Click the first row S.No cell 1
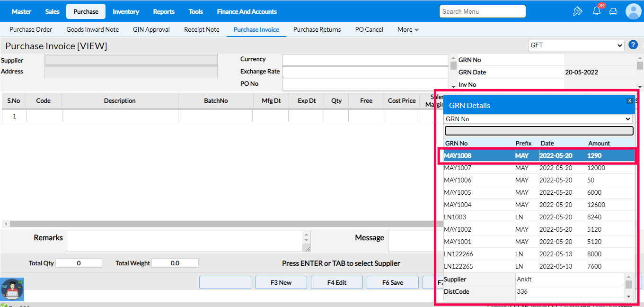Screen dimensions: 644x307 (x=14, y=116)
